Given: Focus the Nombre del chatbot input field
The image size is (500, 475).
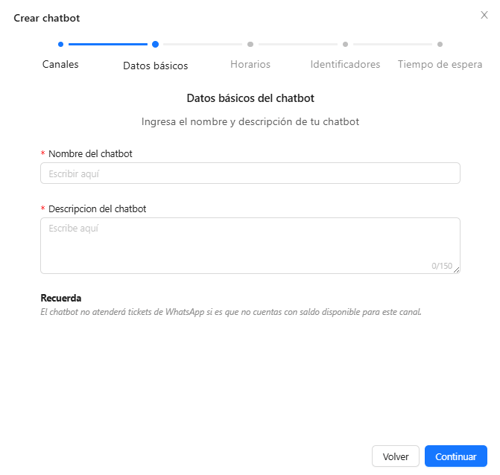Looking at the screenshot, I should [250, 173].
